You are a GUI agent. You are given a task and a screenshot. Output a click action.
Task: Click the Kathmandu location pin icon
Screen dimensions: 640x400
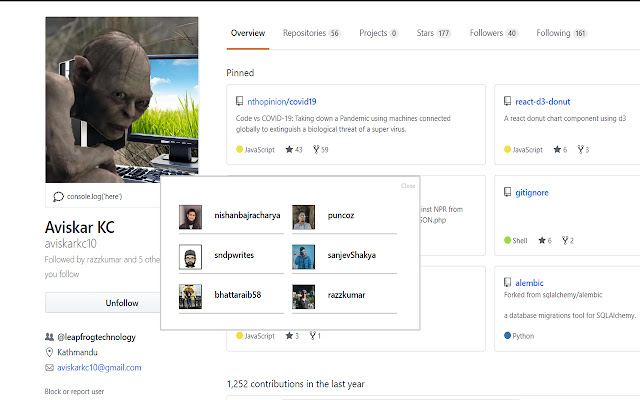[x=49, y=352]
